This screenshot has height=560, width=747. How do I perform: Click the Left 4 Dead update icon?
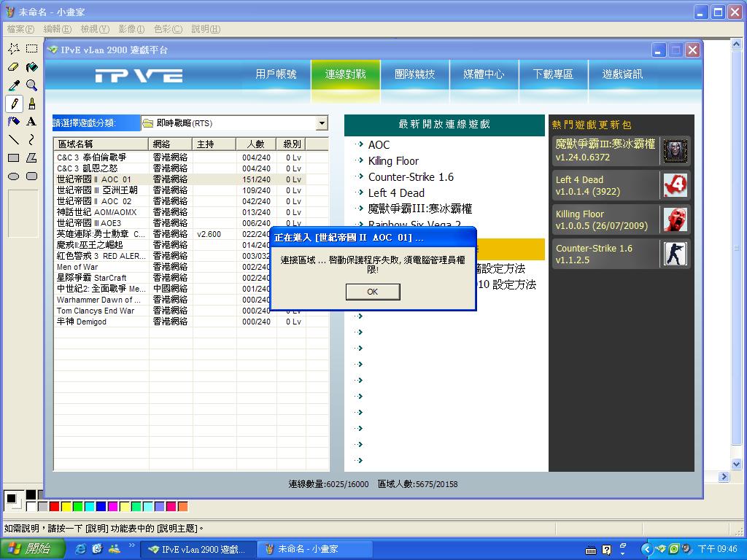(x=675, y=185)
